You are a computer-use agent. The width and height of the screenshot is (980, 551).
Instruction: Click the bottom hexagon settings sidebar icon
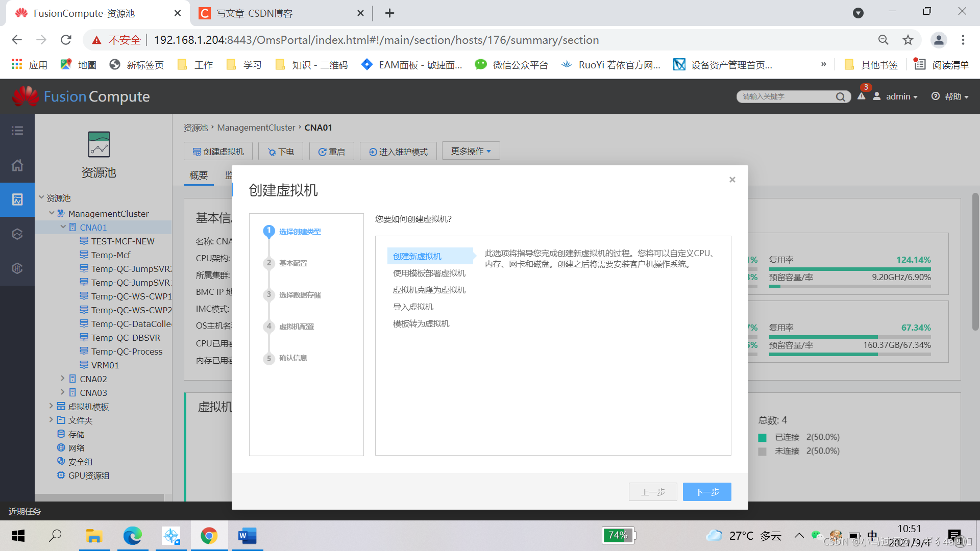click(x=17, y=268)
